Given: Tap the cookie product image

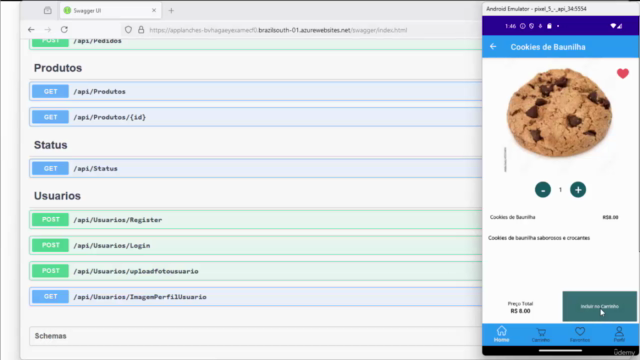Looking at the screenshot, I should click(560, 112).
